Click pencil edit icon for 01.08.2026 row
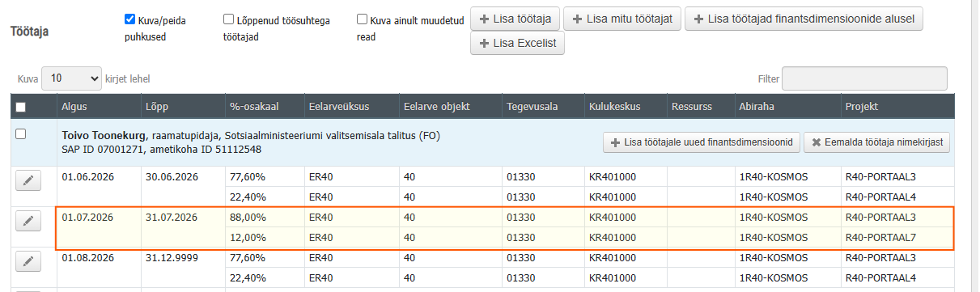Image resolution: width=980 pixels, height=292 pixels. (x=28, y=261)
